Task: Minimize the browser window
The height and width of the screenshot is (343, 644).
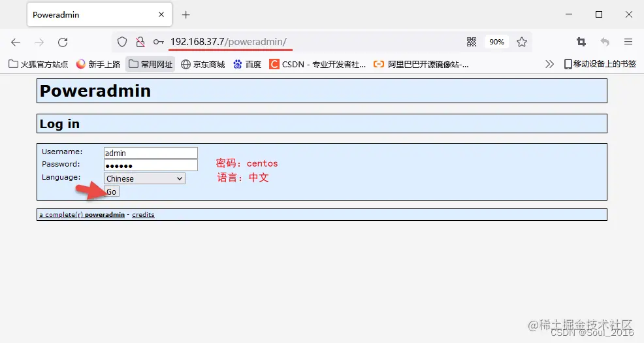Action: 569,14
